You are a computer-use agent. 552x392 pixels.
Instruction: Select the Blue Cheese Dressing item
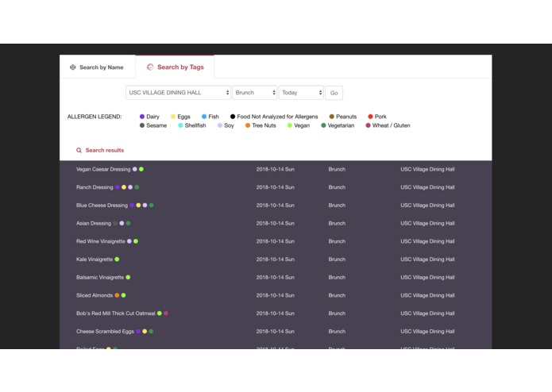pos(102,206)
